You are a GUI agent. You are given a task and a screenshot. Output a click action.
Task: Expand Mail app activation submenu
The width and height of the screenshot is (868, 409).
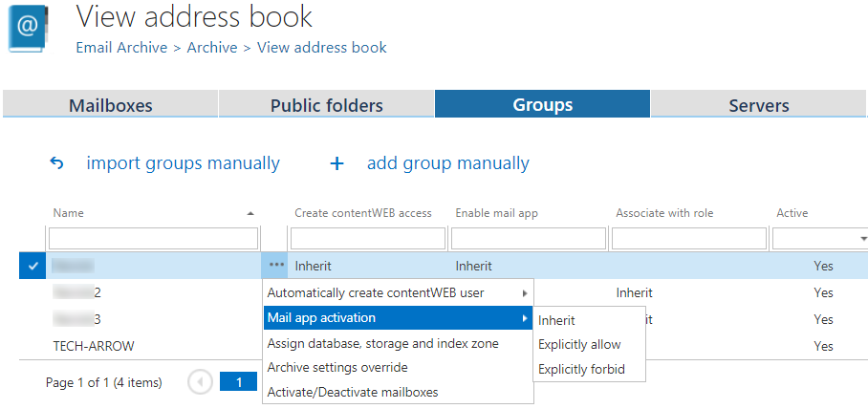523,318
